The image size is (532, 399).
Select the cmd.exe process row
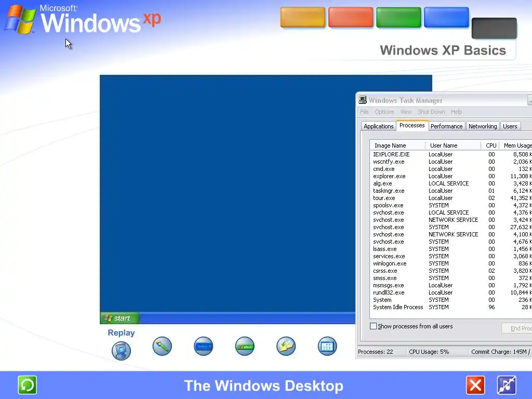(x=451, y=169)
